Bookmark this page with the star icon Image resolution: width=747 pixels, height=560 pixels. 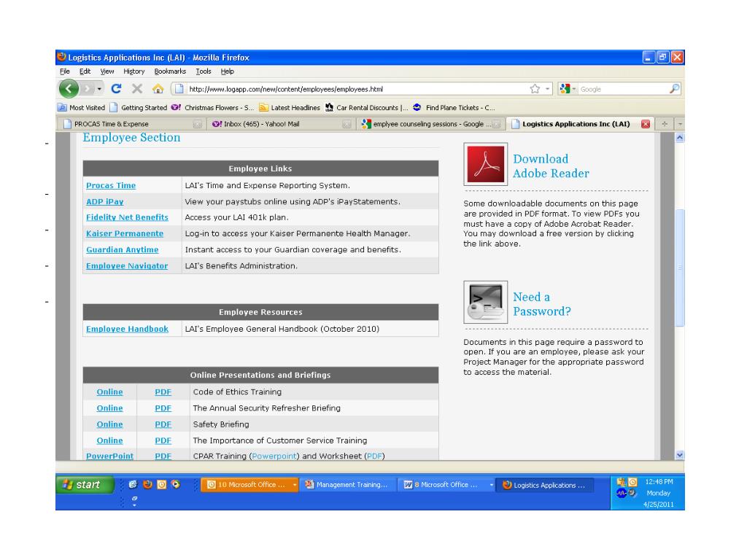[535, 89]
